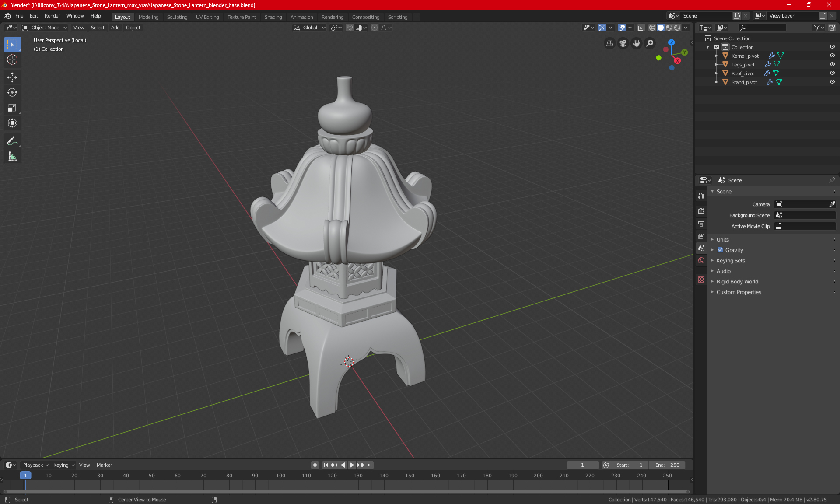This screenshot has height=504, width=840.
Task: Expand the Units panel
Action: pos(723,240)
